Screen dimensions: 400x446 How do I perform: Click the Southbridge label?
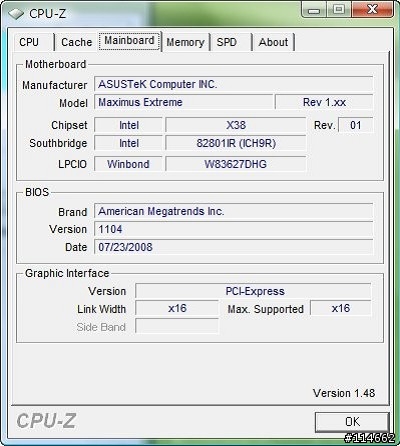(58, 143)
